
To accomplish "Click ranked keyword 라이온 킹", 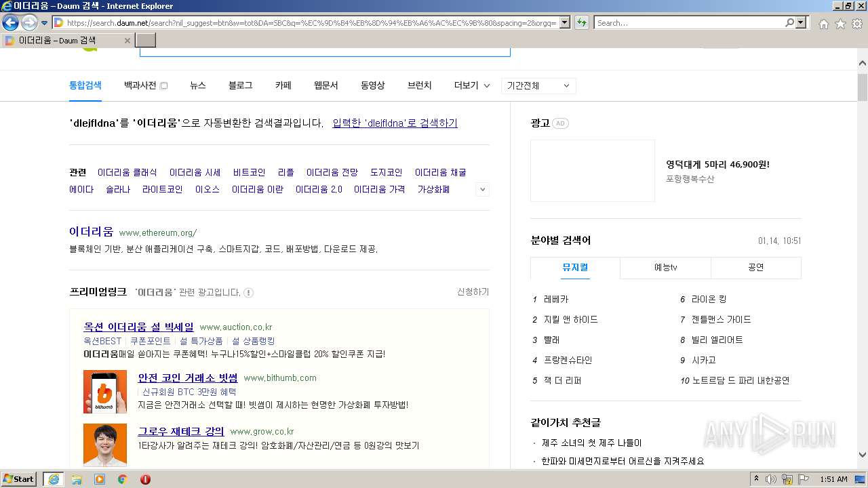I will pos(709,299).
